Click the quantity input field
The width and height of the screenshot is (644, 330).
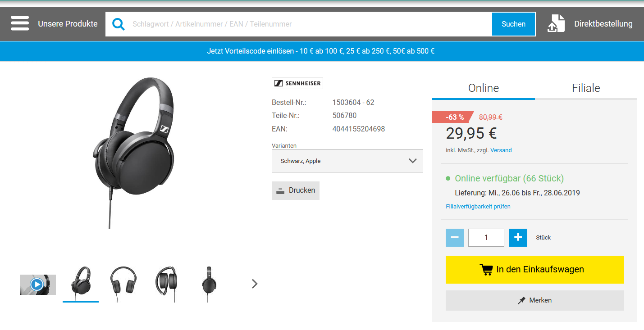pos(486,237)
